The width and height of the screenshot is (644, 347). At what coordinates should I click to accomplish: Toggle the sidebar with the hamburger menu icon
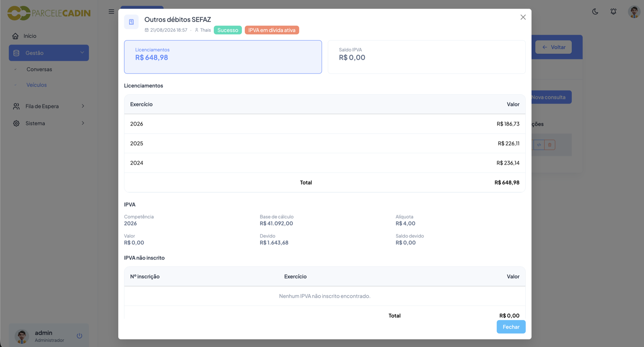coord(111,12)
